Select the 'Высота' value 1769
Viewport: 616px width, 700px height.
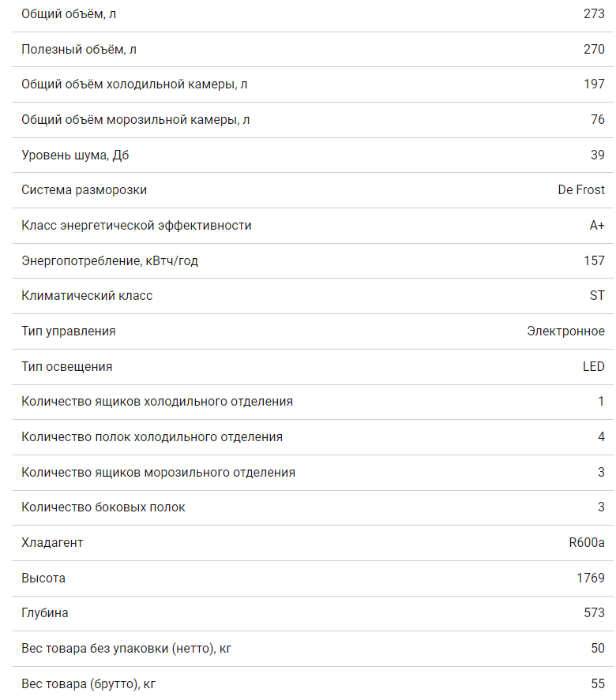click(591, 578)
